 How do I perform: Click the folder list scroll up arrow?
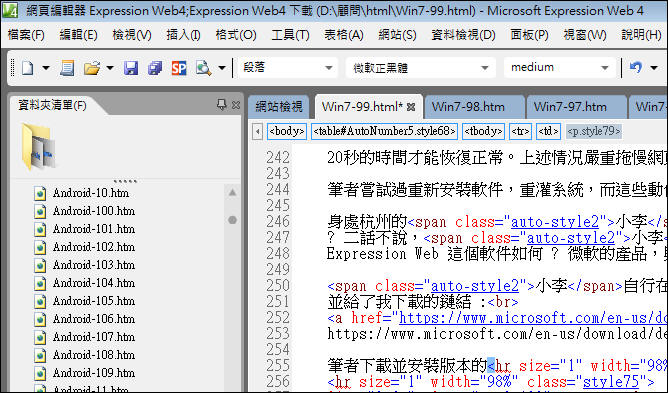(x=232, y=193)
